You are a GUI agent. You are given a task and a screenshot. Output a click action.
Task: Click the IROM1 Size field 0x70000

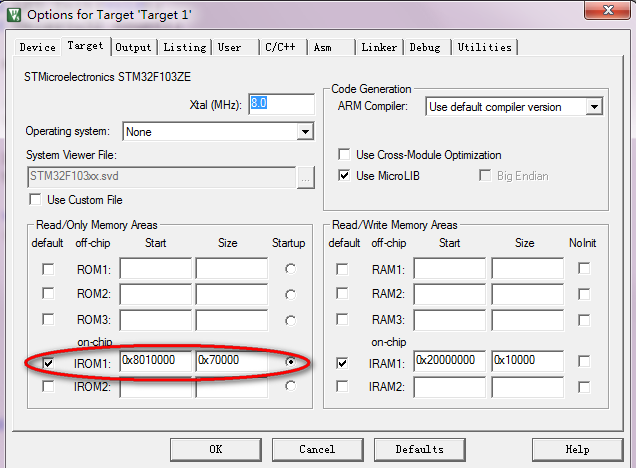point(232,361)
